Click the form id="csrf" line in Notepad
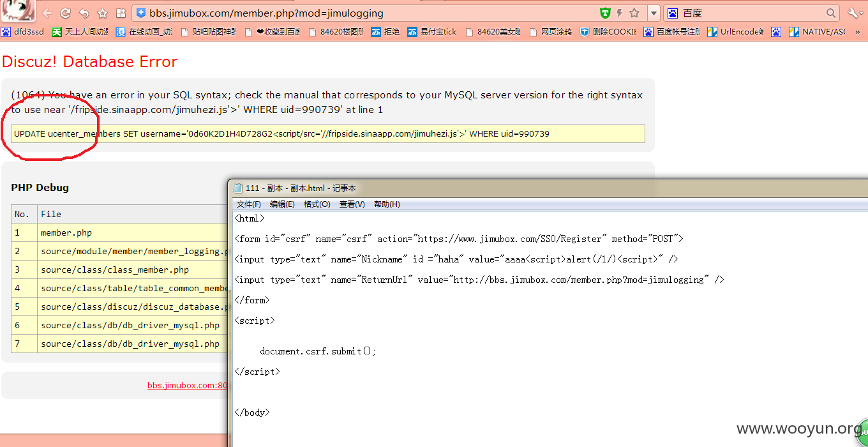The image size is (868, 447). click(x=459, y=239)
